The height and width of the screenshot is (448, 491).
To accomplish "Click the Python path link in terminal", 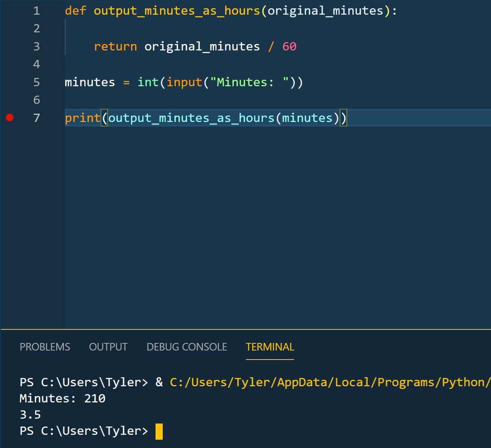I will [330, 382].
